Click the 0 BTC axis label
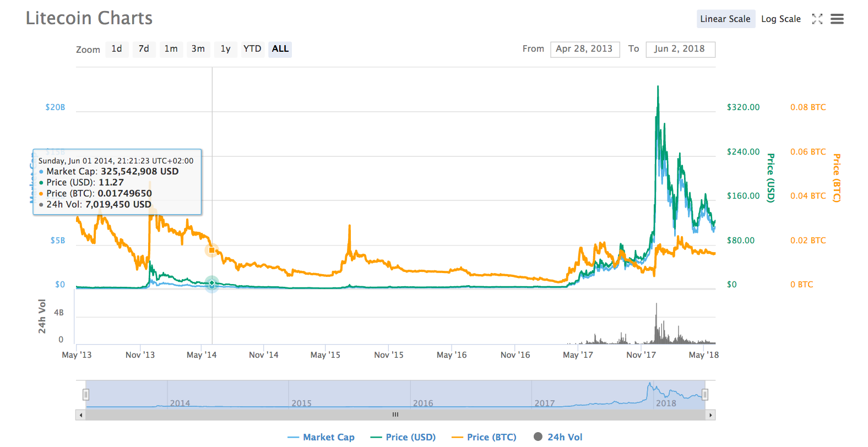The image size is (868, 447). 801,285
